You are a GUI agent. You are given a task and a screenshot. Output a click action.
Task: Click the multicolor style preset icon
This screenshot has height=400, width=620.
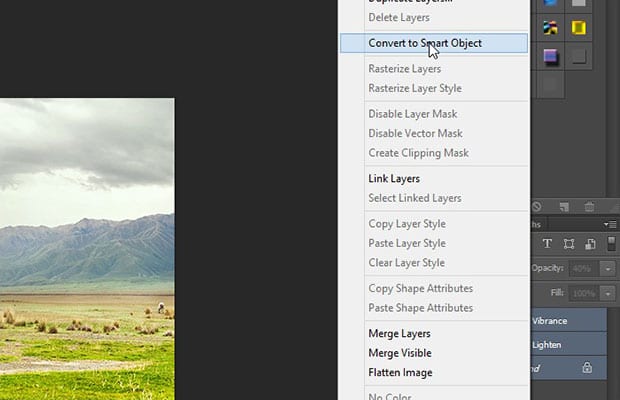click(x=550, y=28)
